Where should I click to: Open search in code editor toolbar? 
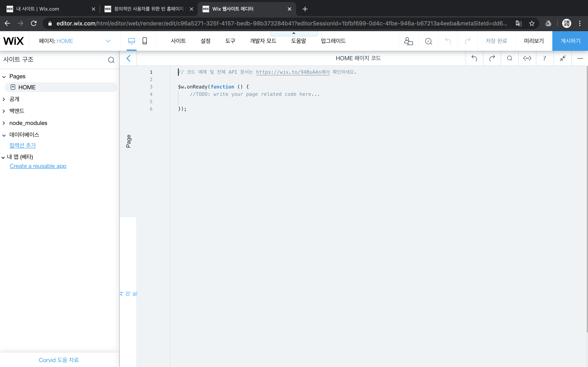(509, 58)
